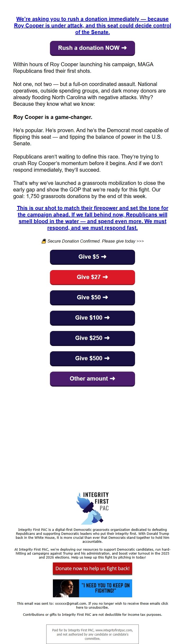
Task: Click the red Donate now to help us fight back button
Action: coord(92,568)
